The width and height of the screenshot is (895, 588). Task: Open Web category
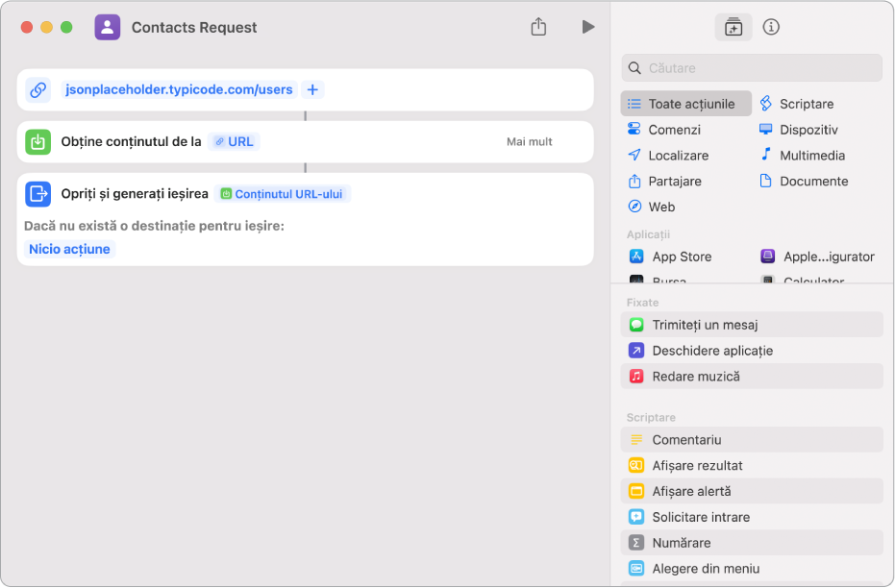(651, 207)
